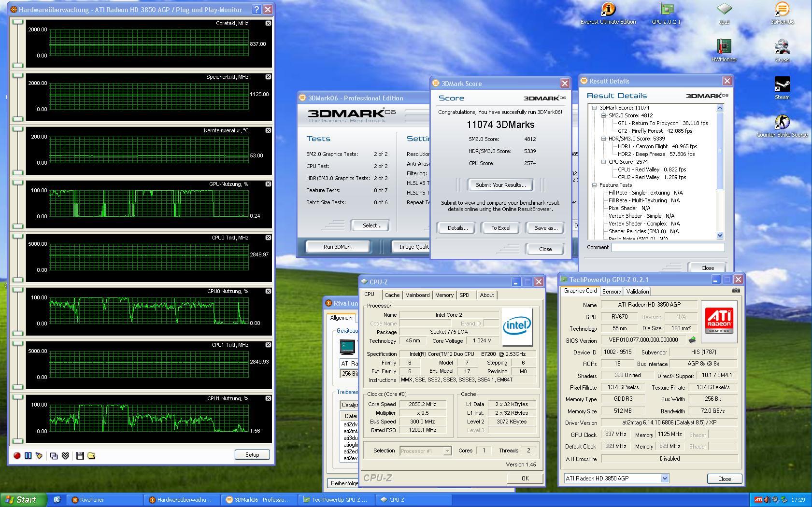Click the ATI tray icon in taskbar

coord(758,500)
